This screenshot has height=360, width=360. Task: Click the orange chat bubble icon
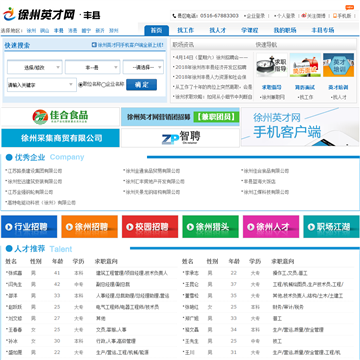pyautogui.click(x=349, y=7)
